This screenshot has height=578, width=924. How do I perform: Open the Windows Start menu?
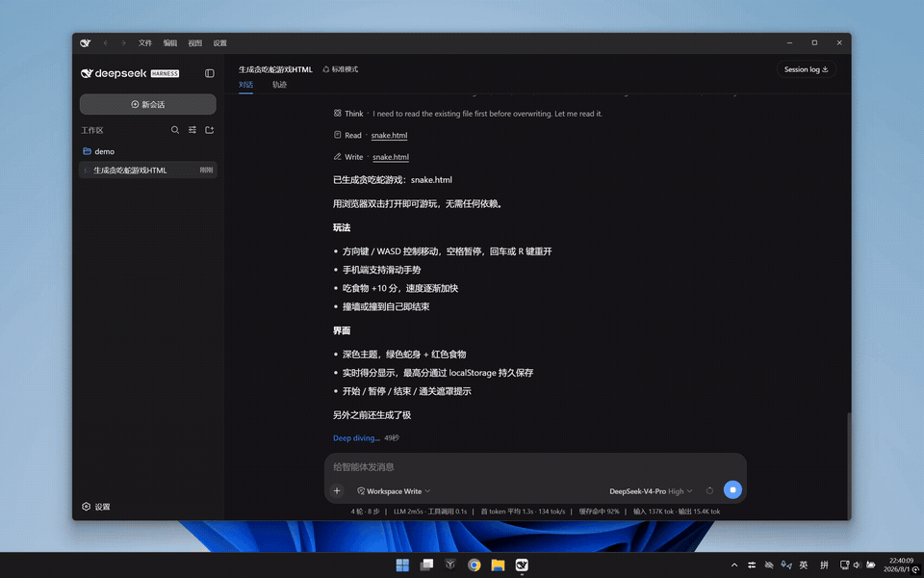coord(402,565)
